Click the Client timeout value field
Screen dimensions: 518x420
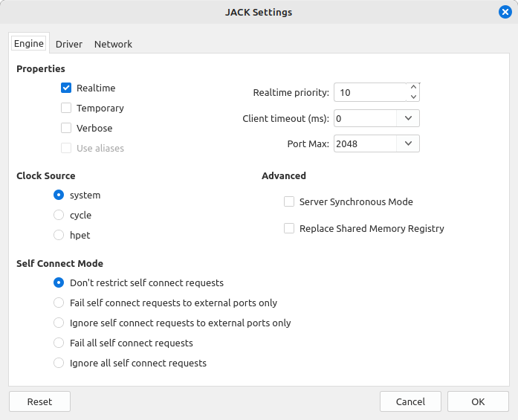tap(365, 118)
